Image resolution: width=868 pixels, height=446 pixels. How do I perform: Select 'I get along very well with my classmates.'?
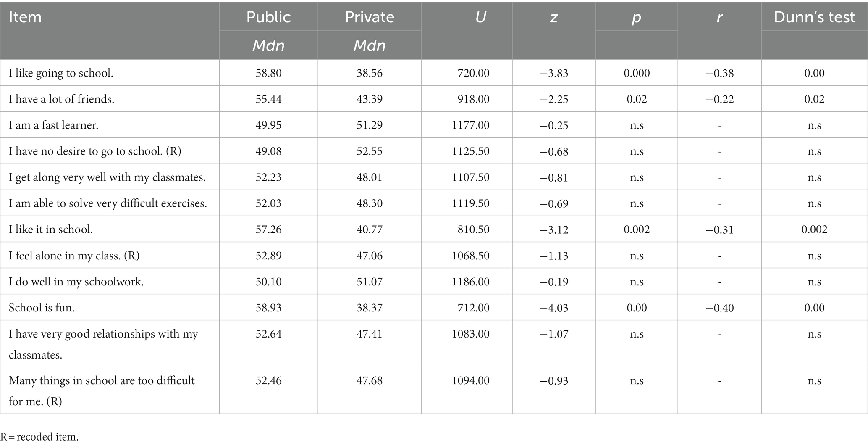click(x=107, y=177)
